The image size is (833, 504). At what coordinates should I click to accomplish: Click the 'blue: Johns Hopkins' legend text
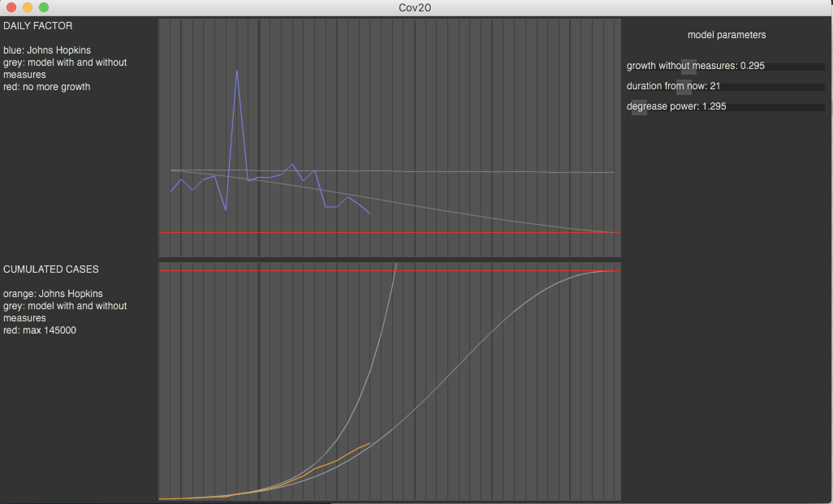point(47,50)
